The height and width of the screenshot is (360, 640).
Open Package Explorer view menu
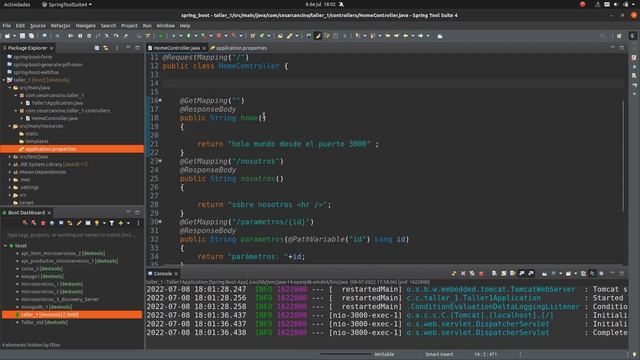click(117, 48)
